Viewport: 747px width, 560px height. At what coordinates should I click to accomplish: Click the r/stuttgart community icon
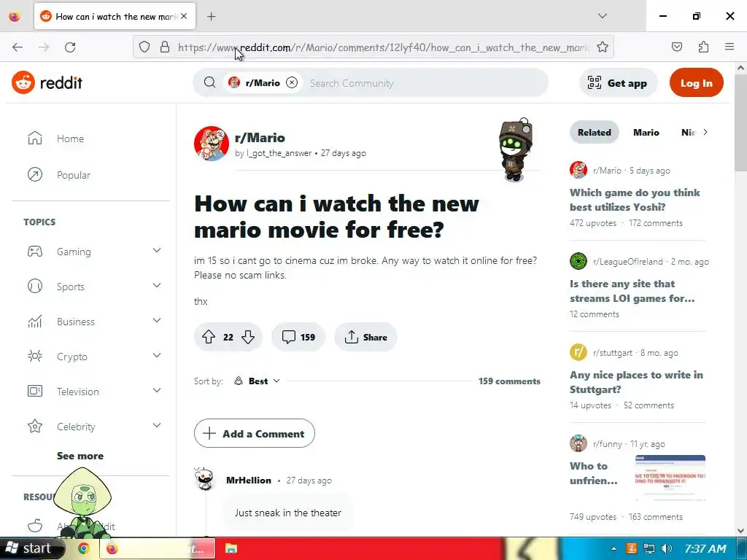tap(578, 352)
